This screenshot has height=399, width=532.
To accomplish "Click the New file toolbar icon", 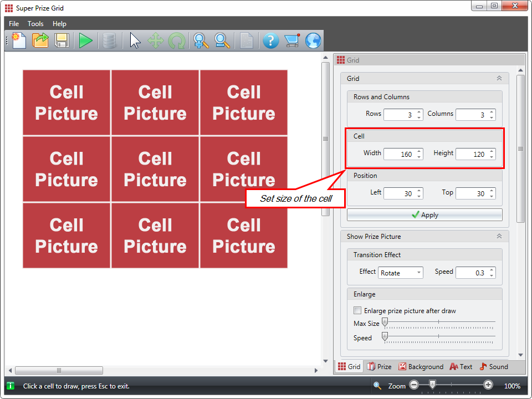I will pos(19,40).
